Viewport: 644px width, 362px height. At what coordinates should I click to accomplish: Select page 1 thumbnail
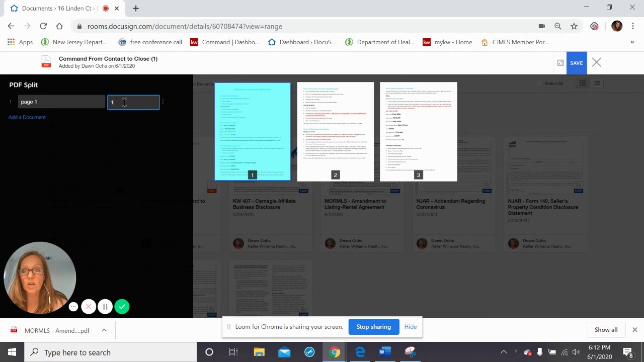coord(253,132)
